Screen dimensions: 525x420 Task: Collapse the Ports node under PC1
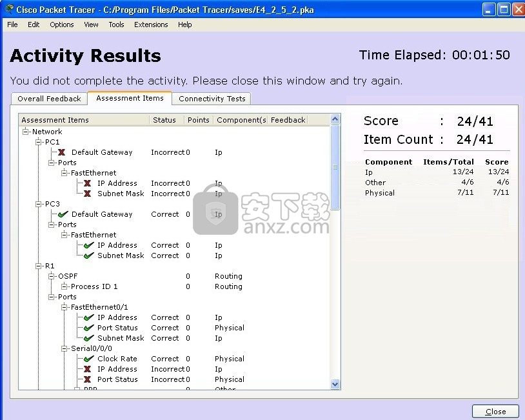pyautogui.click(x=51, y=163)
